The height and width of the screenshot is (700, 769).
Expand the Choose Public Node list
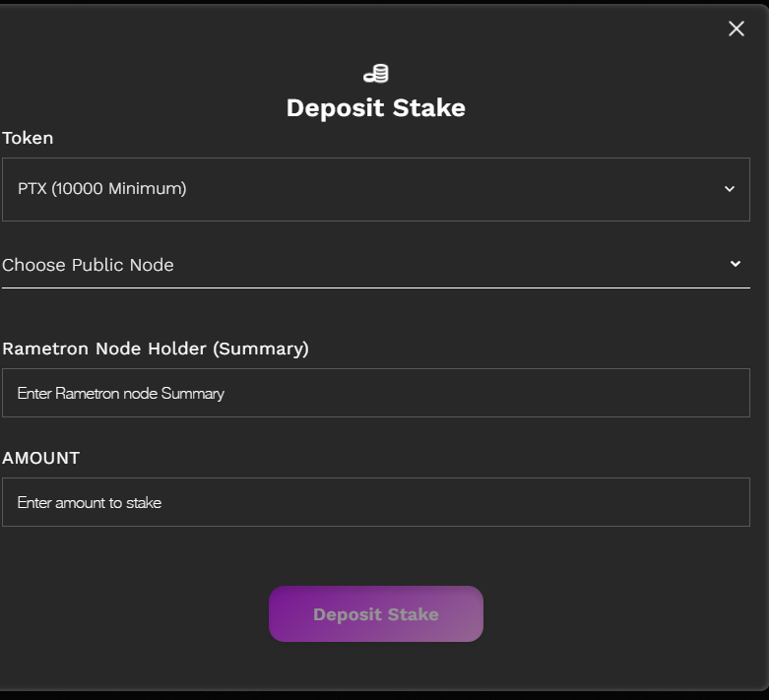pyautogui.click(x=375, y=265)
